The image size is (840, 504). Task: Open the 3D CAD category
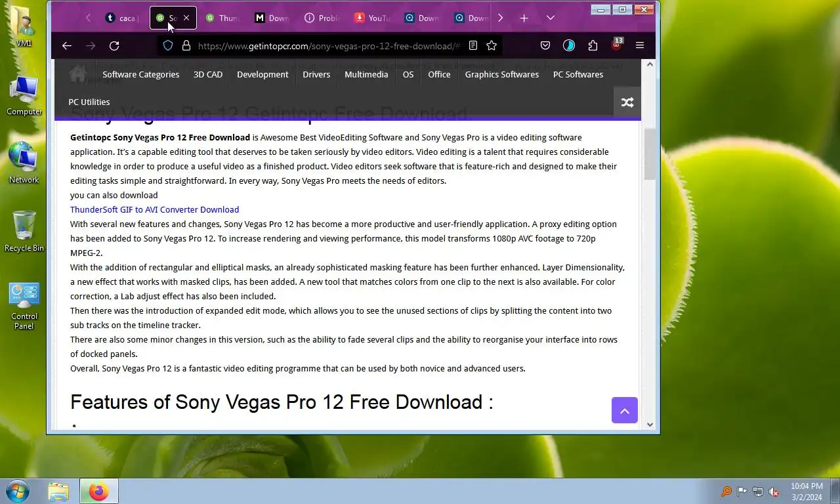[208, 74]
